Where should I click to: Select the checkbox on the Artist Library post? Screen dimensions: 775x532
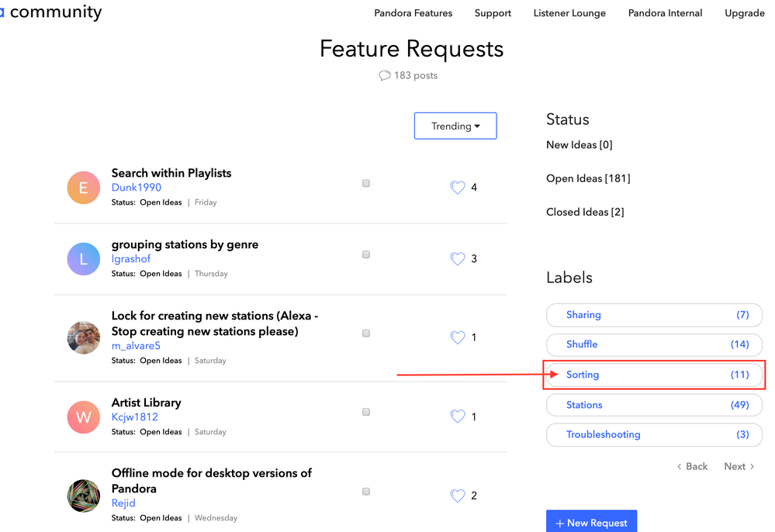tap(365, 412)
